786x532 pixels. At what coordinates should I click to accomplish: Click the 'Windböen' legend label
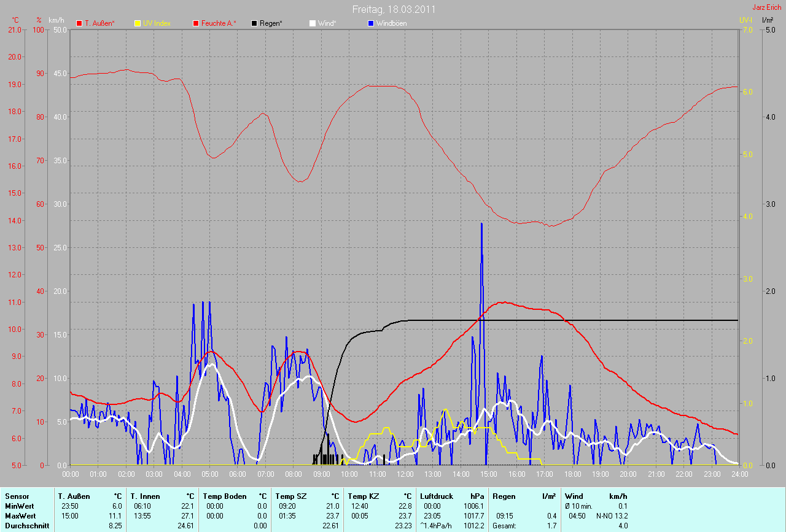coord(391,23)
